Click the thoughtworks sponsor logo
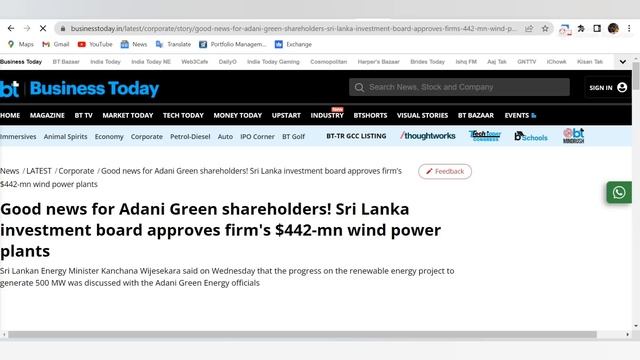640x360 pixels. [427, 136]
